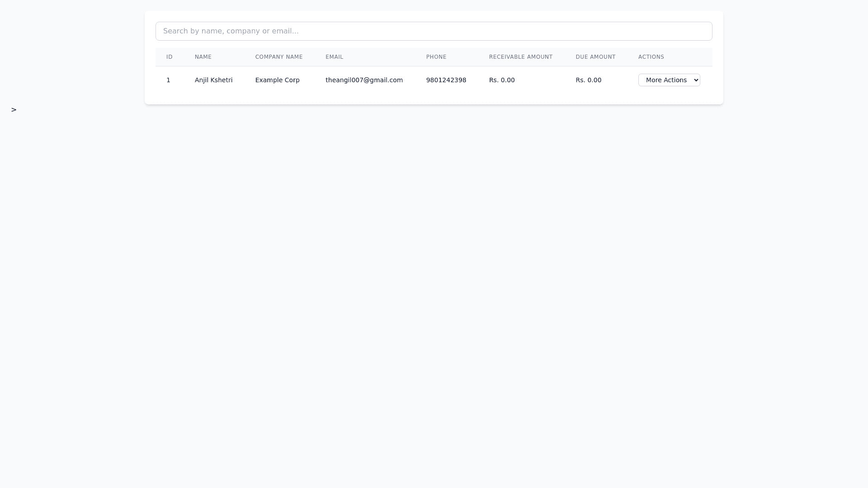868x488 pixels.
Task: Click the DUE AMOUNT column header
Action: coord(595,57)
